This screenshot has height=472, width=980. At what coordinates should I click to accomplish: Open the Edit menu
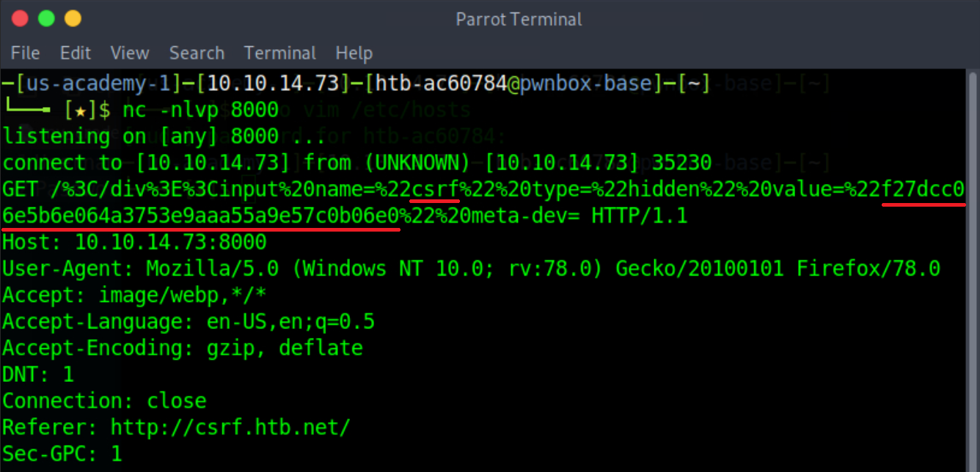(x=76, y=54)
